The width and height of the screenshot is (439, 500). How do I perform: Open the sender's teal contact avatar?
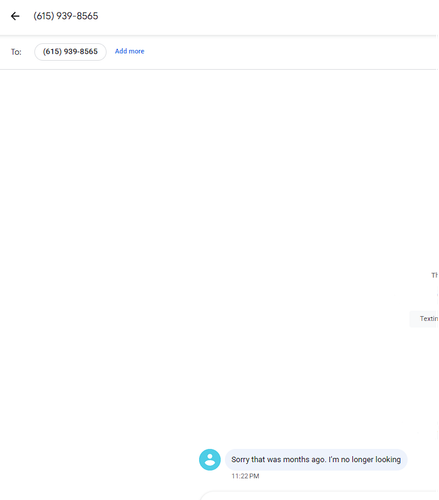[x=210, y=460]
